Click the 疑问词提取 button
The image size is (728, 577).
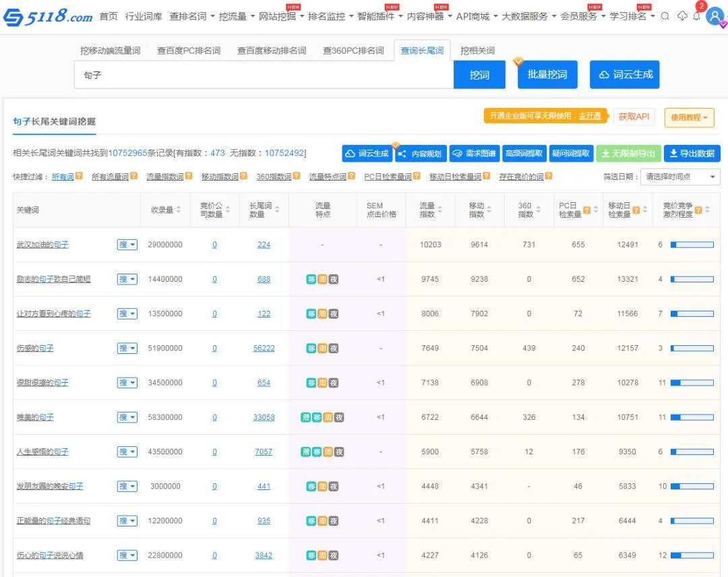[571, 153]
